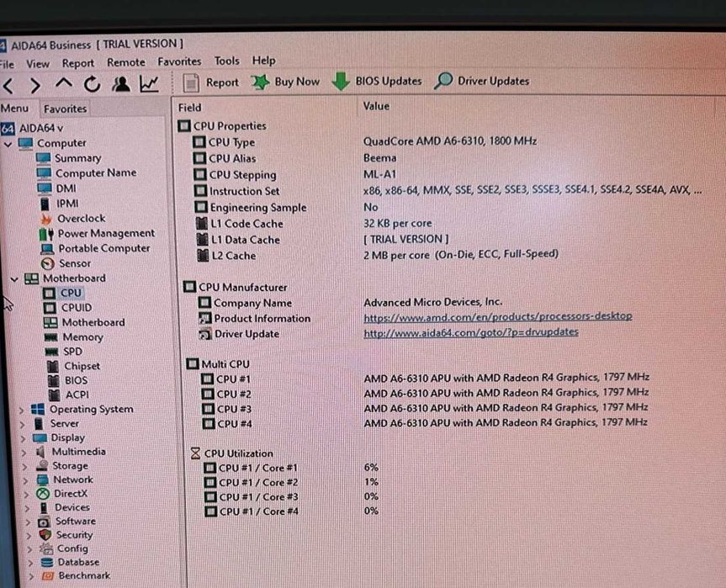726x588 pixels.
Task: Refresh the page with the circular arrow icon
Action: point(93,84)
